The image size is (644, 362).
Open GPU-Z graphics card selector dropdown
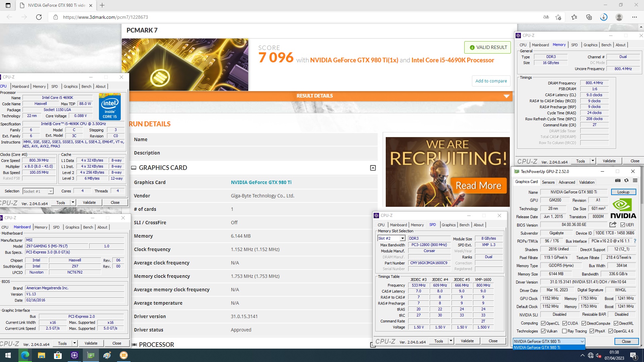[549, 341]
